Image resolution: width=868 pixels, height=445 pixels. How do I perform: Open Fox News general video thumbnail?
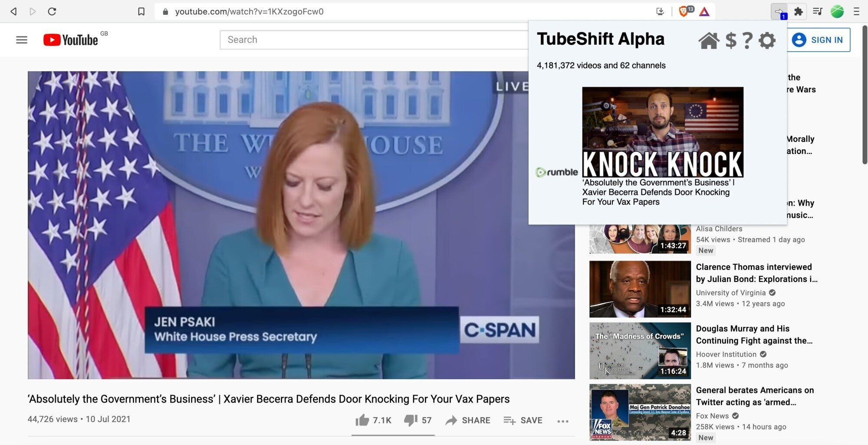(x=640, y=412)
